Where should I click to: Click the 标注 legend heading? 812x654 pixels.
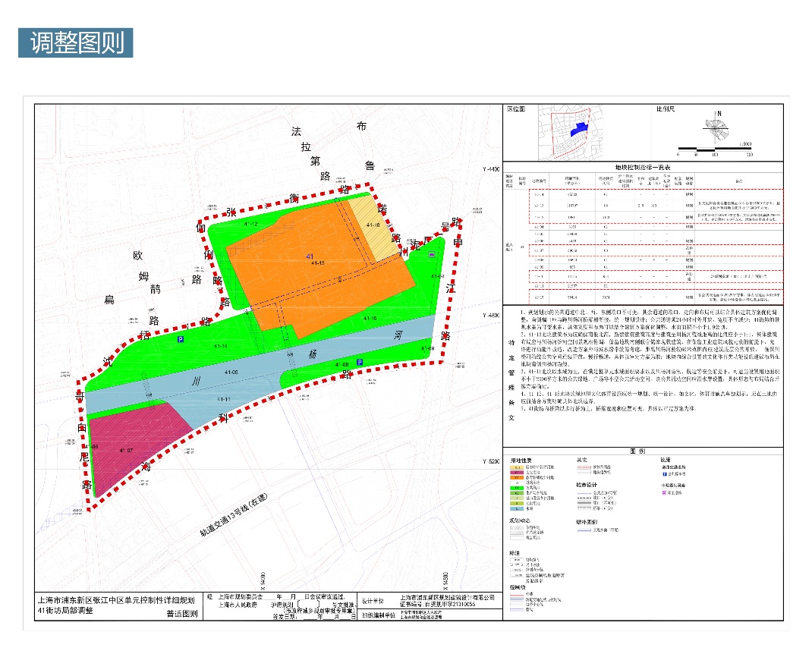click(x=515, y=553)
